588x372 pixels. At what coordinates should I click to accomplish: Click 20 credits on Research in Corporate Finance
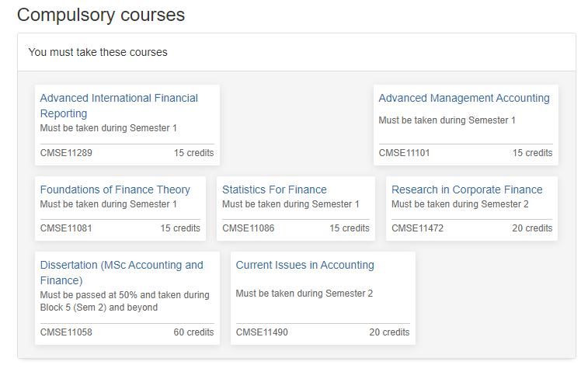tap(532, 228)
